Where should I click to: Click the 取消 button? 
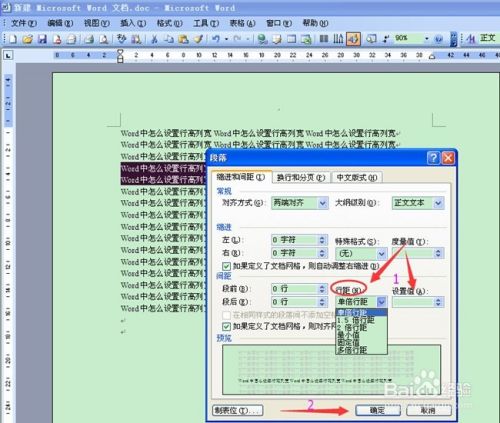click(429, 410)
